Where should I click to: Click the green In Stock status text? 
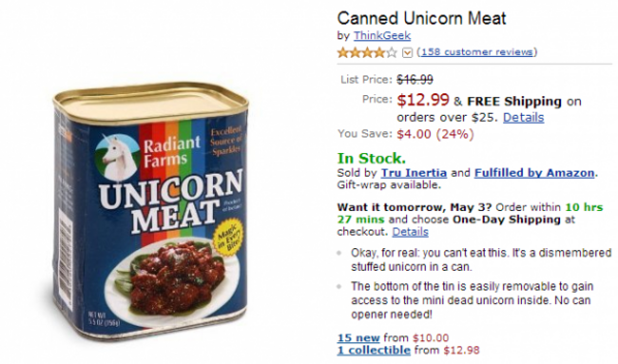371,159
